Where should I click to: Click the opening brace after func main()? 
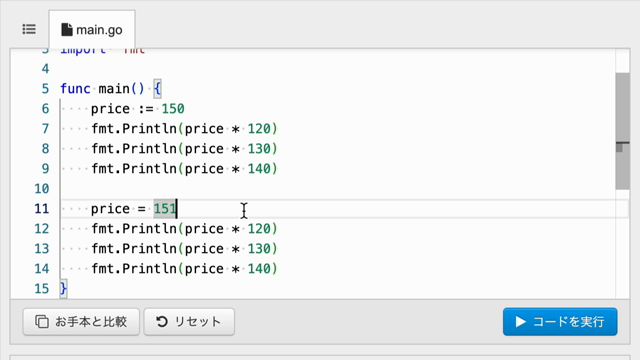[x=158, y=89]
